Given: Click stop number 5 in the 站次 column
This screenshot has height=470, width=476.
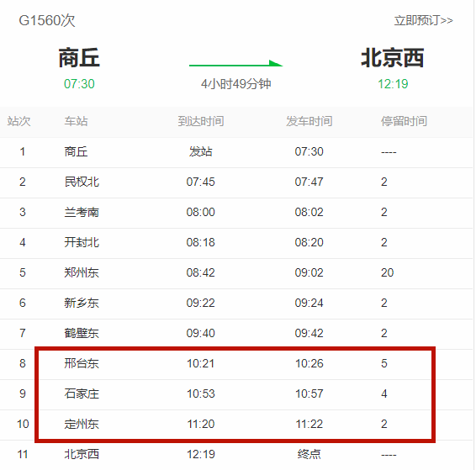Looking at the screenshot, I should click(x=23, y=272).
